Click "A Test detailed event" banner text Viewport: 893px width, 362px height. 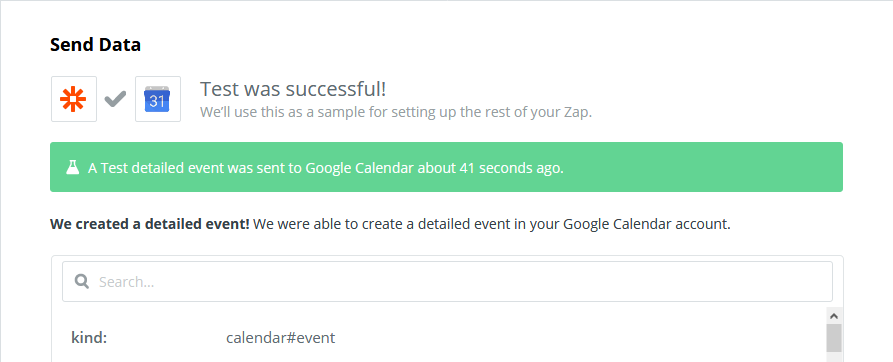(x=157, y=168)
